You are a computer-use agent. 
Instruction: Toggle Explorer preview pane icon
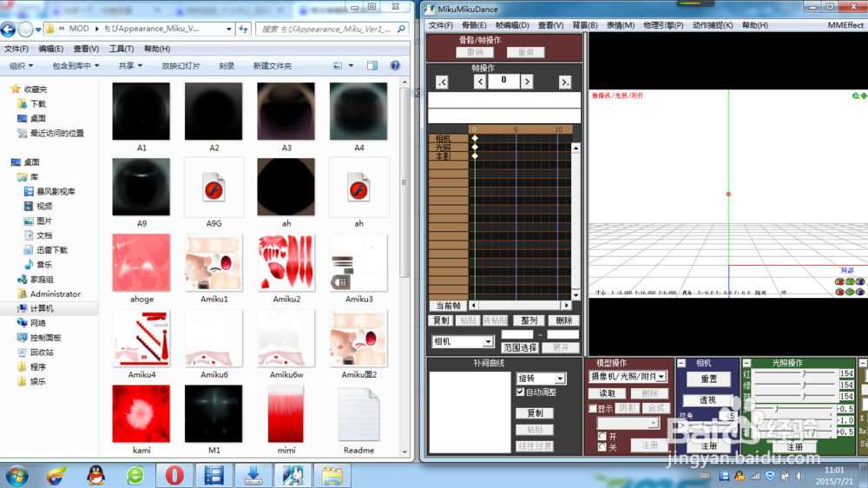372,65
